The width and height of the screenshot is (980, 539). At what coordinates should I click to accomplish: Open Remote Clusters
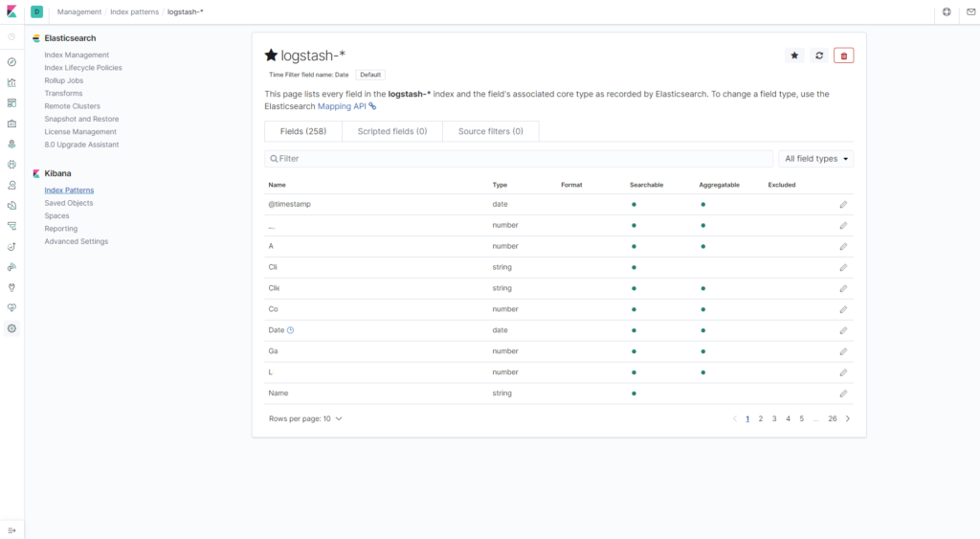(72, 106)
